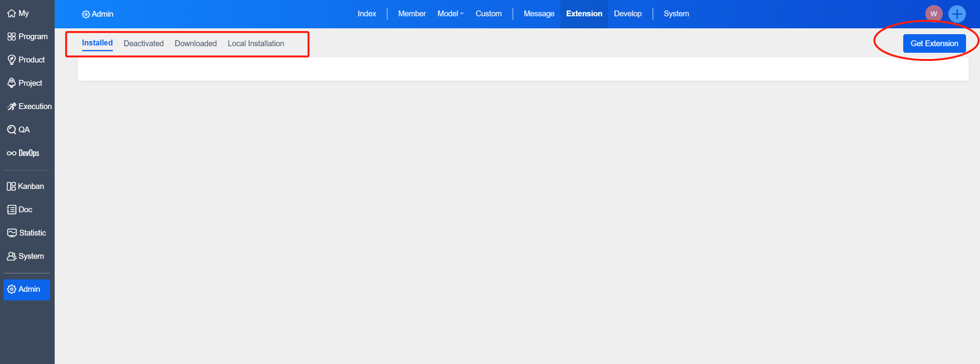Screen dimensions: 980x364
Task: Open the Statistic chart icon
Action: click(12, 233)
